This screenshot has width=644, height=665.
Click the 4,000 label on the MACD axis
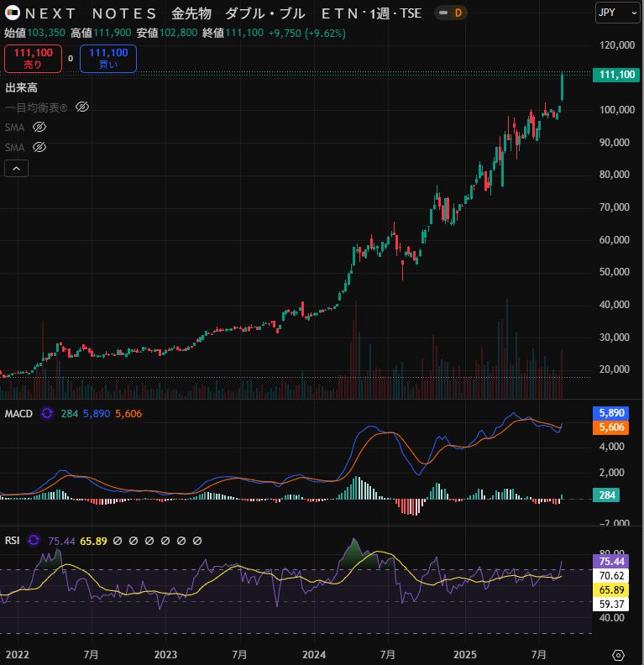pyautogui.click(x=611, y=446)
